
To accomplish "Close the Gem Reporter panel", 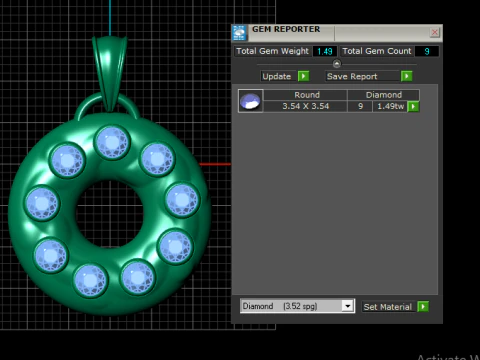I will coord(435,32).
